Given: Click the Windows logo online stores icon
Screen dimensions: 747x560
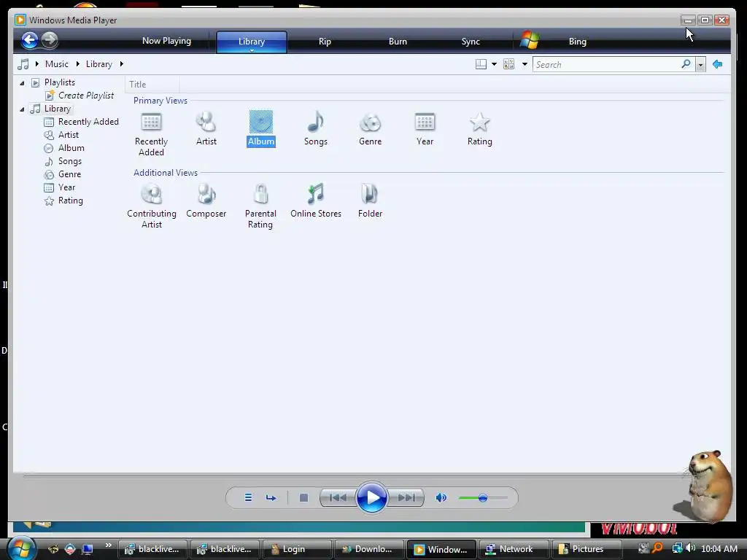Looking at the screenshot, I should pyautogui.click(x=529, y=41).
